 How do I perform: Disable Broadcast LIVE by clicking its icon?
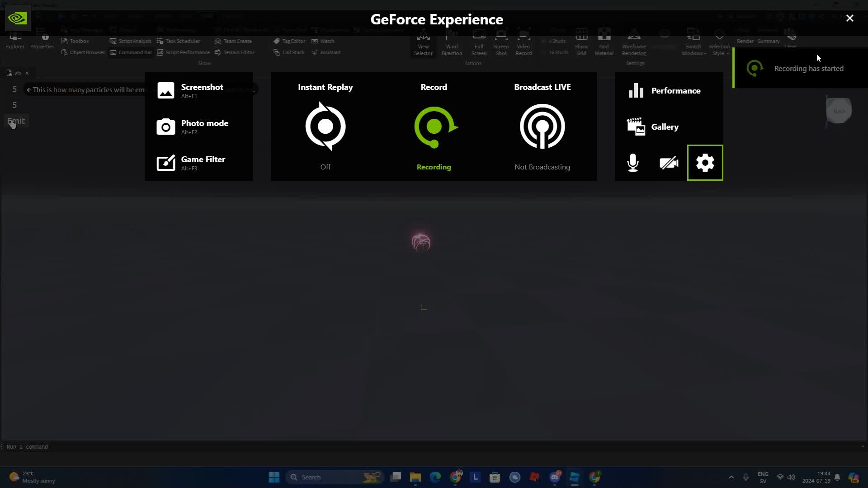542,127
